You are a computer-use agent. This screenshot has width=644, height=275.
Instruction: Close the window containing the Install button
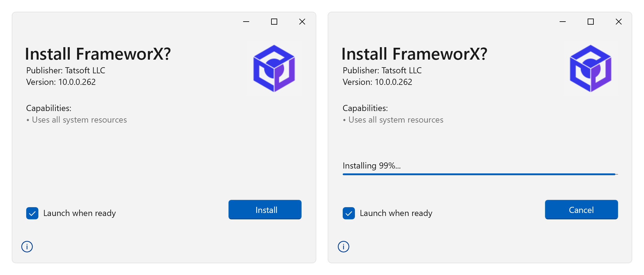(302, 22)
